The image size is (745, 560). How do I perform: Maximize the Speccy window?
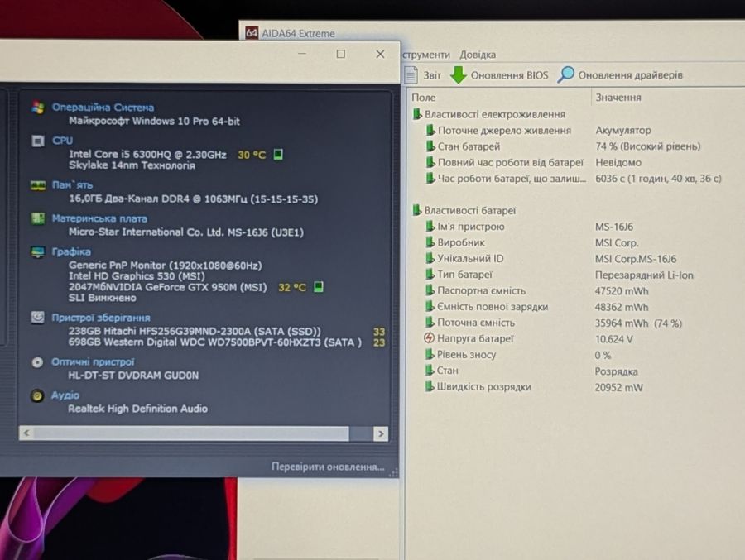tap(341, 54)
